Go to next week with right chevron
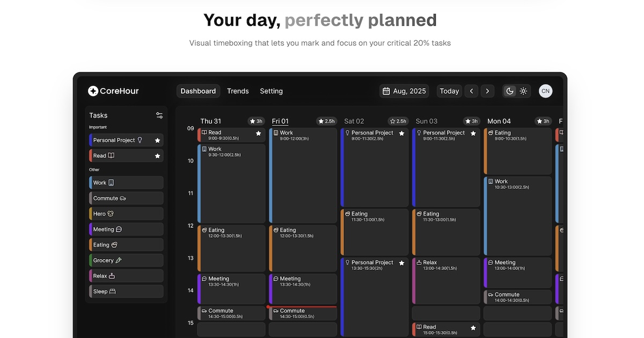Screen dimensions: 644x338 tap(487, 91)
